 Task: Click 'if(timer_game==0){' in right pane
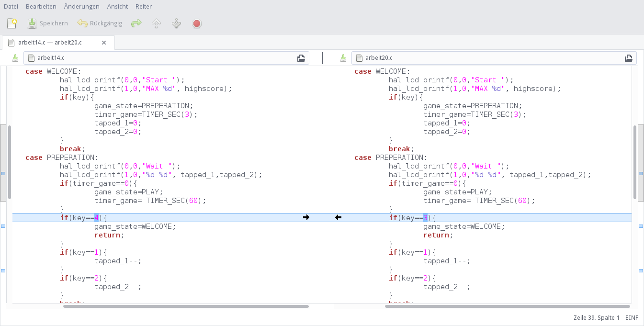[x=428, y=183]
